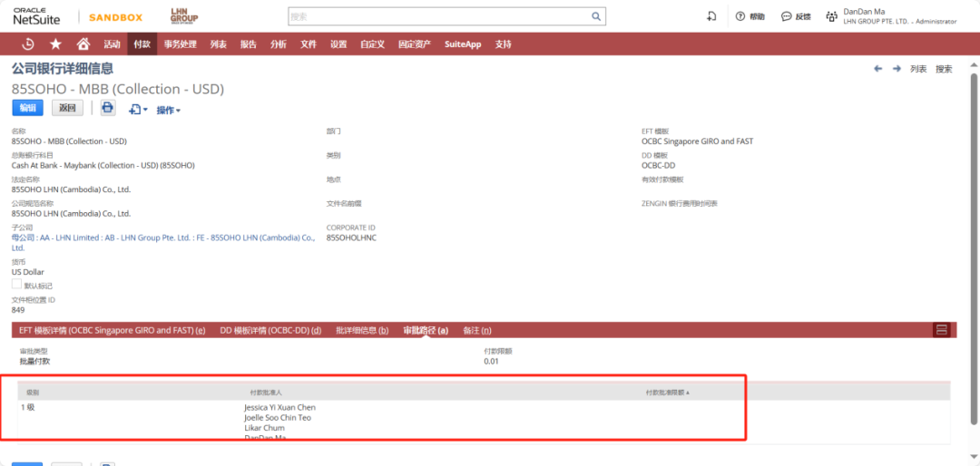Click the 级别 column header
This screenshot has width=980, height=466.
pos(33,393)
